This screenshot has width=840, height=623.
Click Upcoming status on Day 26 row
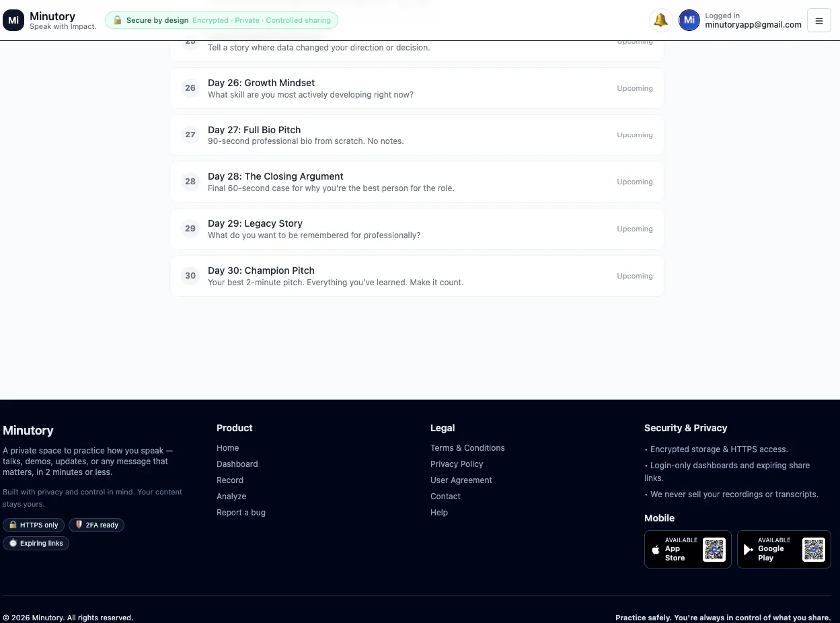click(635, 88)
